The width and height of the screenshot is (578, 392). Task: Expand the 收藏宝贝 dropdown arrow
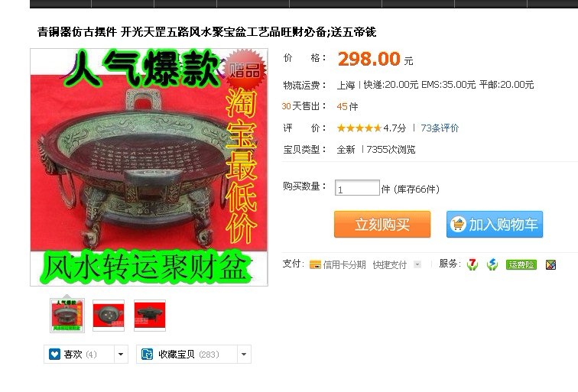coord(244,354)
